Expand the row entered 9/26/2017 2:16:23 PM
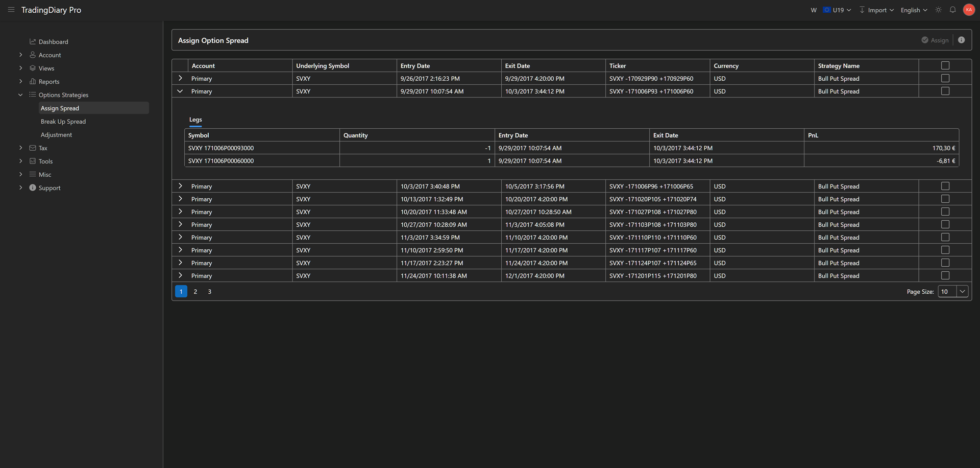 pyautogui.click(x=180, y=78)
